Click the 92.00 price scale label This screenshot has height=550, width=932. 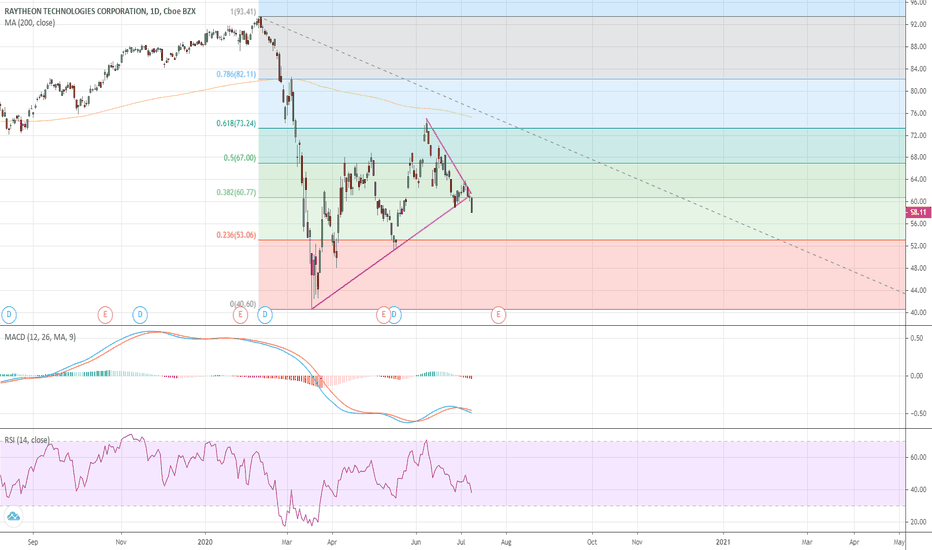click(x=918, y=25)
